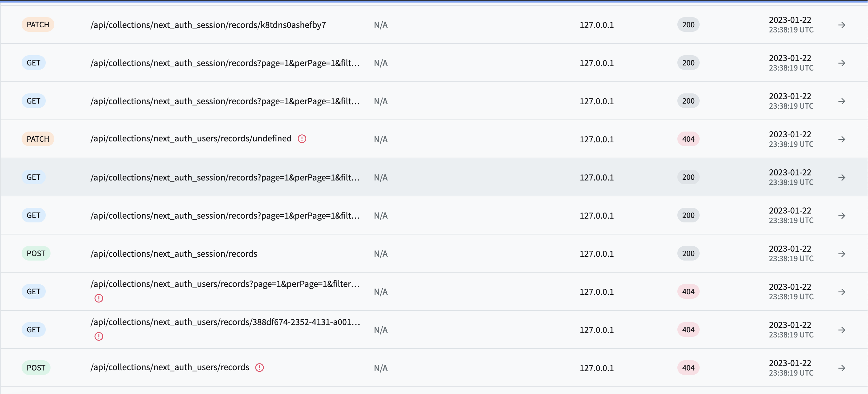Viewport: 868px width, 394px height.
Task: Click the warning icon on the GET next_auth_users request
Action: point(99,298)
